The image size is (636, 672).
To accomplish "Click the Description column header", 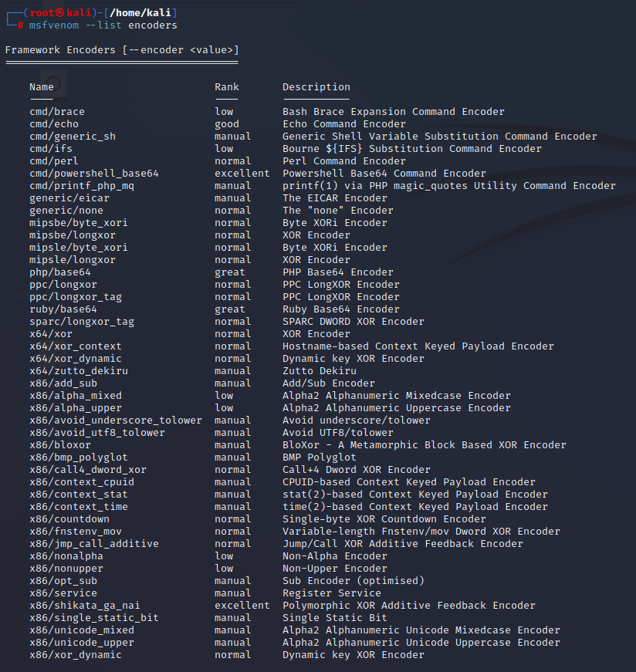I will point(316,87).
